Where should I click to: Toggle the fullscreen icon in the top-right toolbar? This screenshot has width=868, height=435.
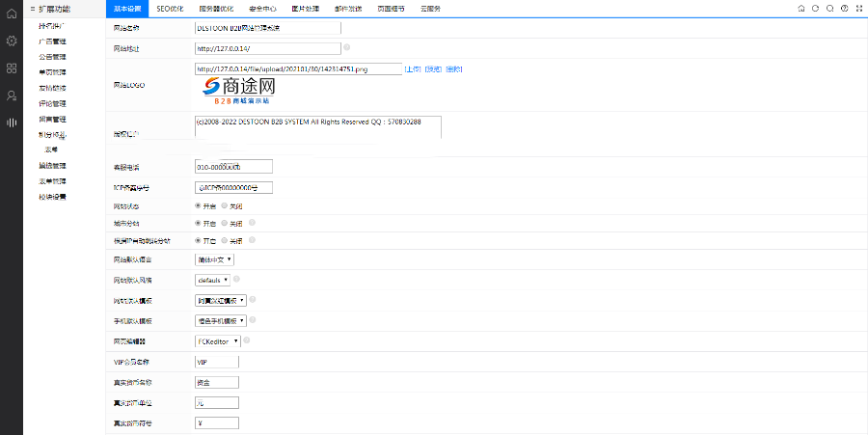tap(859, 9)
